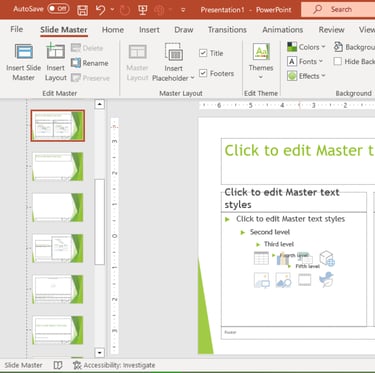Select the Slide Master tab

coord(64,30)
